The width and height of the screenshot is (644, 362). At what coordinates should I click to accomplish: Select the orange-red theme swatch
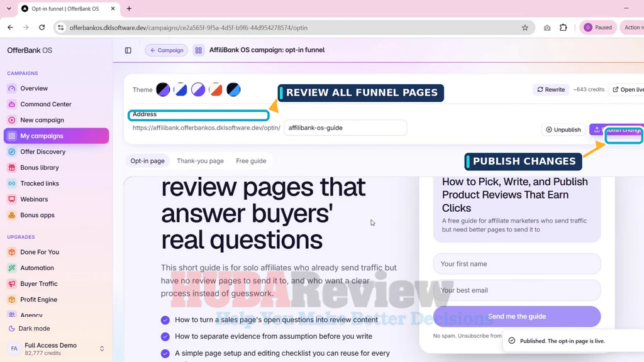tap(216, 89)
